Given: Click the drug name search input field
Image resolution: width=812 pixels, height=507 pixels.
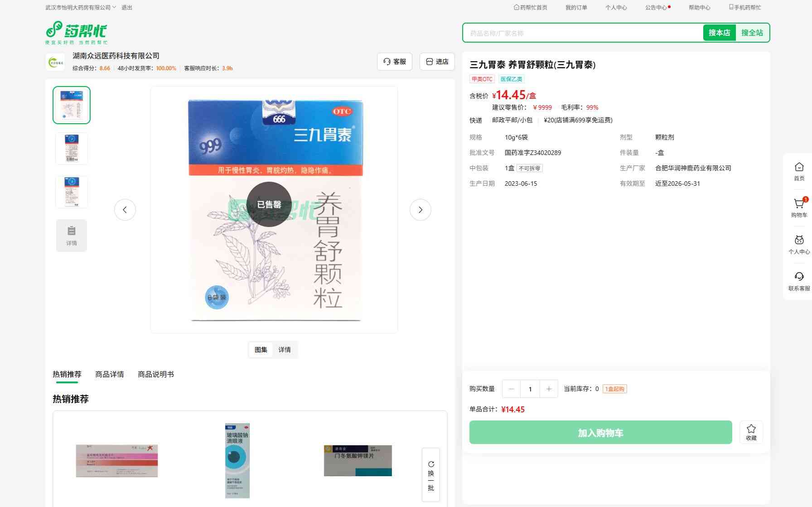Looking at the screenshot, I should pyautogui.click(x=582, y=33).
